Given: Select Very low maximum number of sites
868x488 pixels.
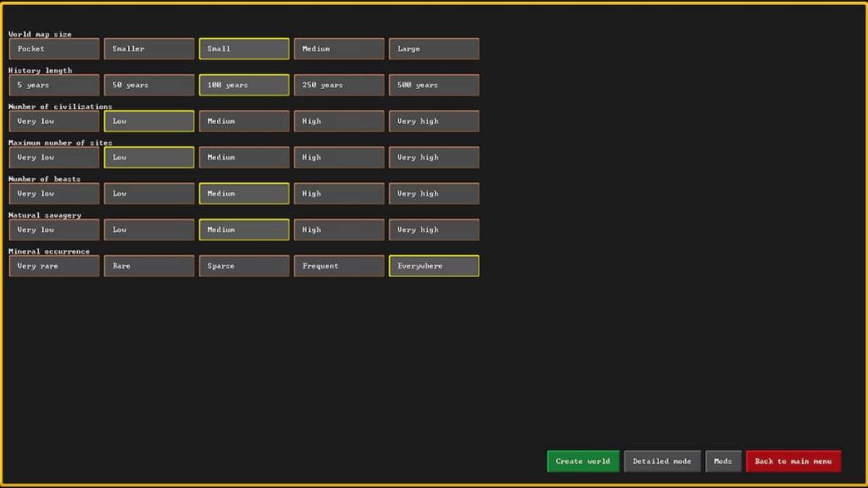Looking at the screenshot, I should coord(53,157).
